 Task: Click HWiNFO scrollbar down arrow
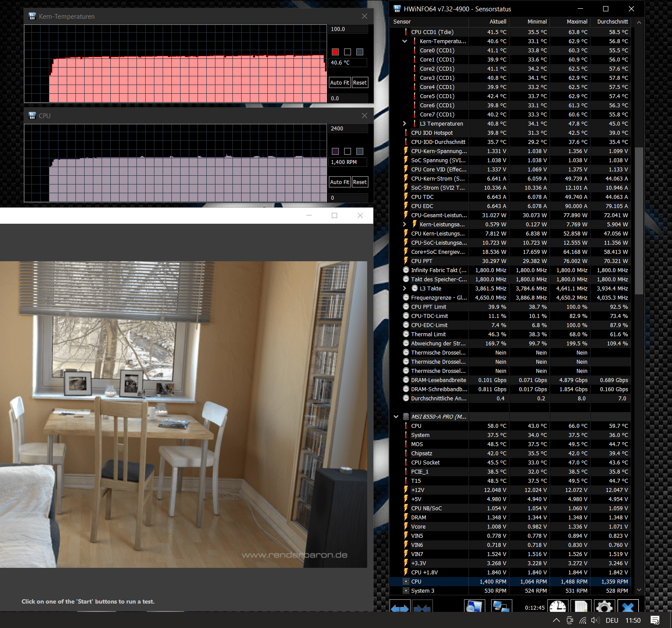point(639,590)
